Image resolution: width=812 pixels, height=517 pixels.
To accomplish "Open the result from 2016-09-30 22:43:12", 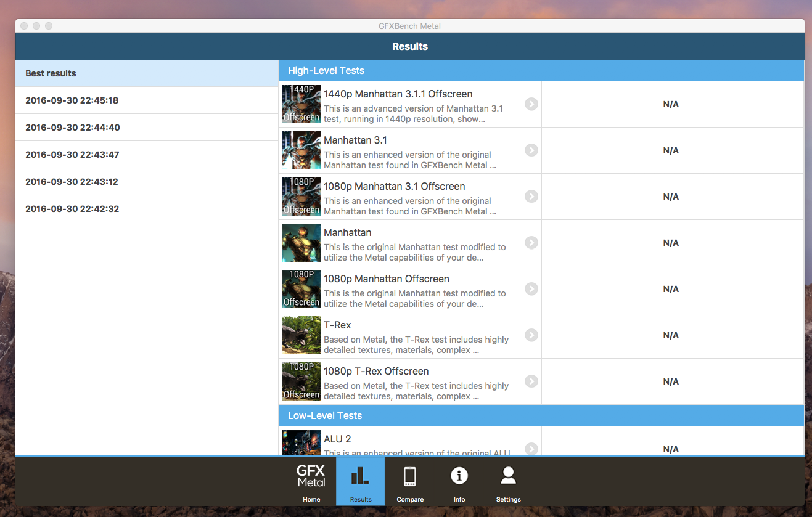I will pos(147,182).
